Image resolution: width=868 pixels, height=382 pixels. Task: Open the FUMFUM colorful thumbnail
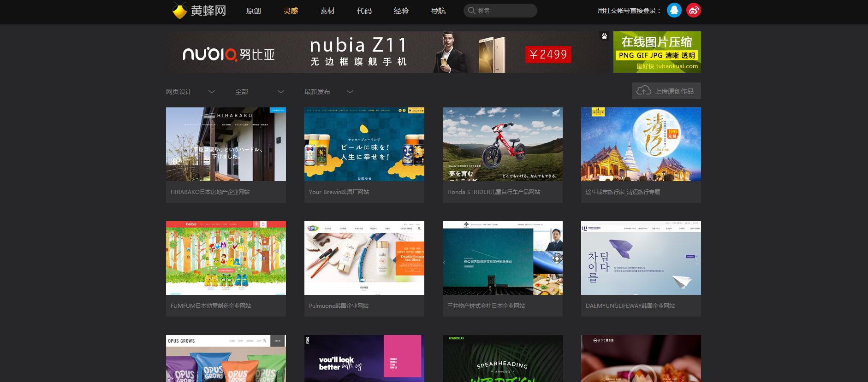(226, 258)
